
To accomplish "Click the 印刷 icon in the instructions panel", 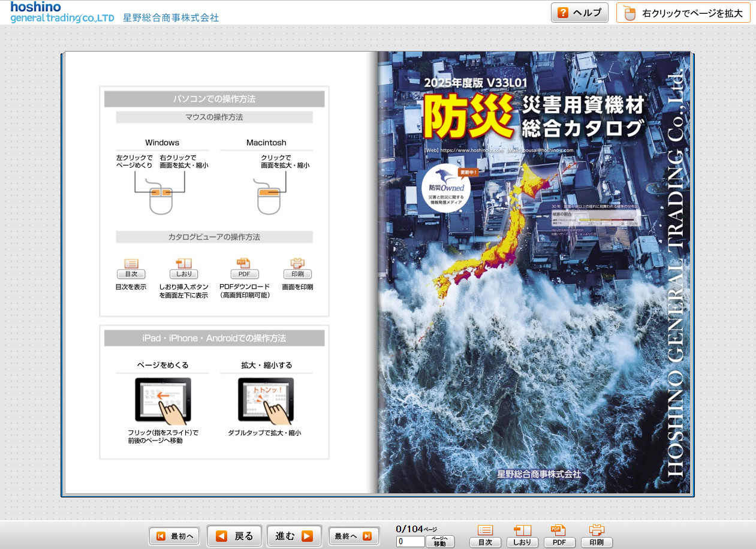I will (297, 269).
